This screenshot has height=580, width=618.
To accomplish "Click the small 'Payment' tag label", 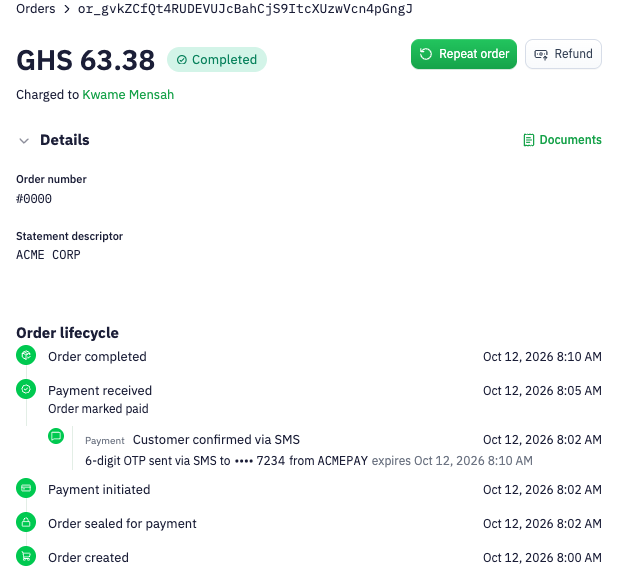I will (x=105, y=441).
